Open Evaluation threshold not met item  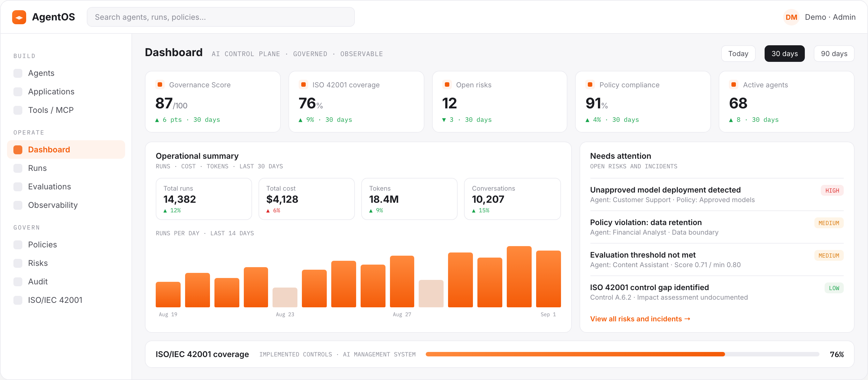pyautogui.click(x=717, y=259)
